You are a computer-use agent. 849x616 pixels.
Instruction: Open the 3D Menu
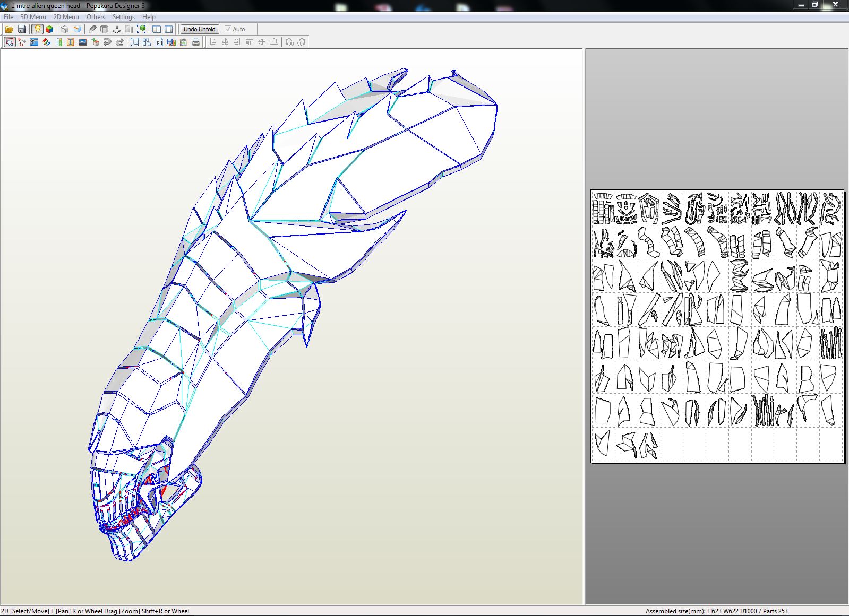click(33, 16)
